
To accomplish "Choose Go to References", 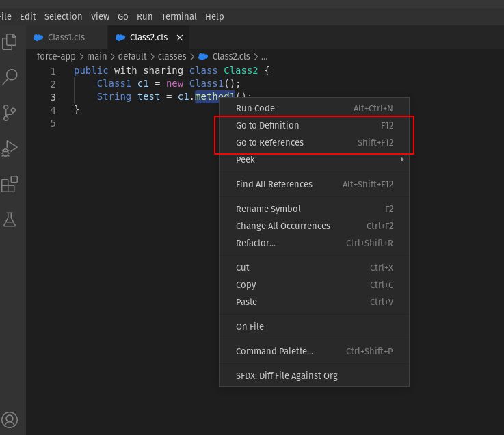I will tap(314, 142).
